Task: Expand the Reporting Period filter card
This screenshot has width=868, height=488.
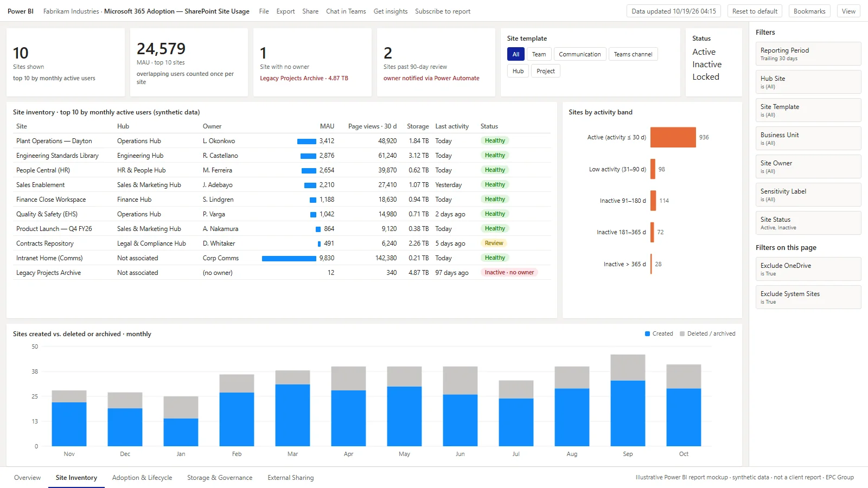Action: (808, 54)
